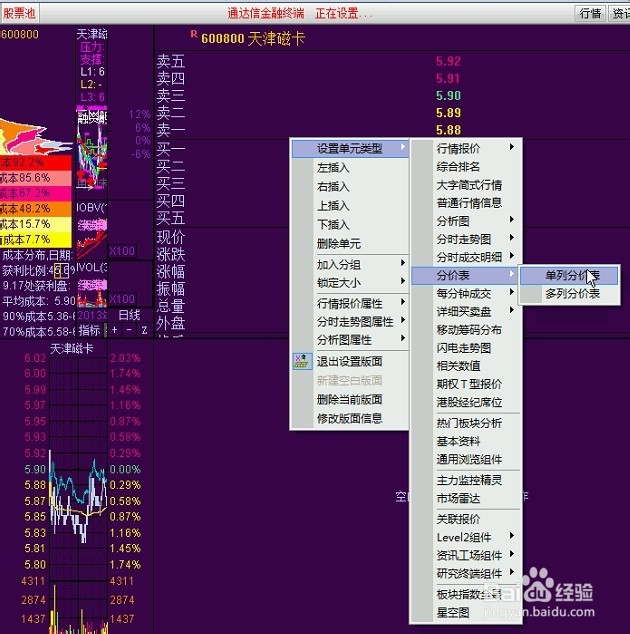Select 基本资料 unit type
The height and width of the screenshot is (634, 630).
467,441
